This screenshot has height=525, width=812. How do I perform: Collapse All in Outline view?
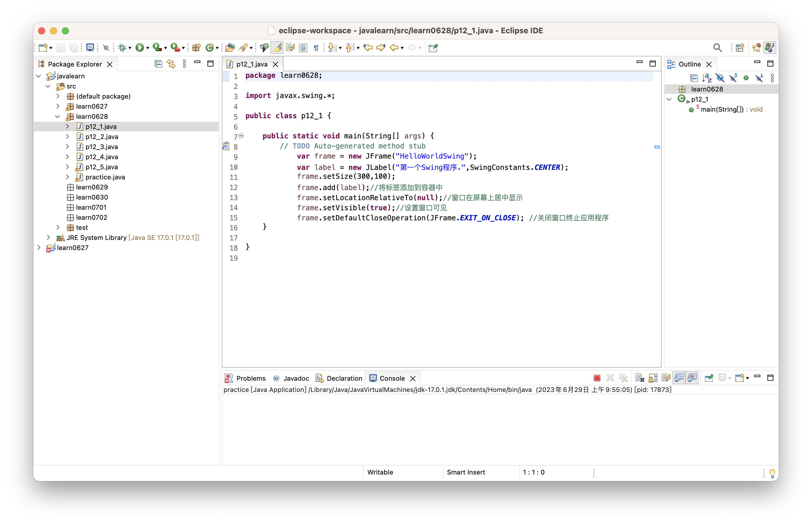click(x=694, y=78)
